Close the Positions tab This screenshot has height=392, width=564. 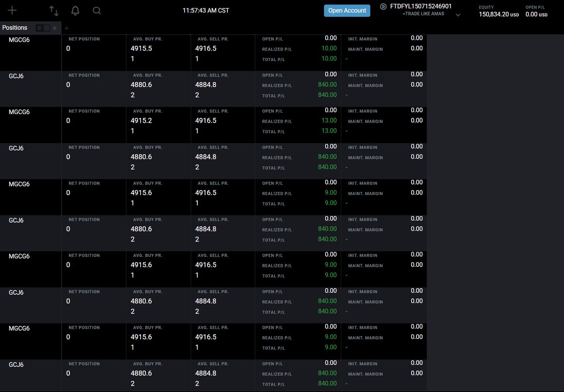55,28
